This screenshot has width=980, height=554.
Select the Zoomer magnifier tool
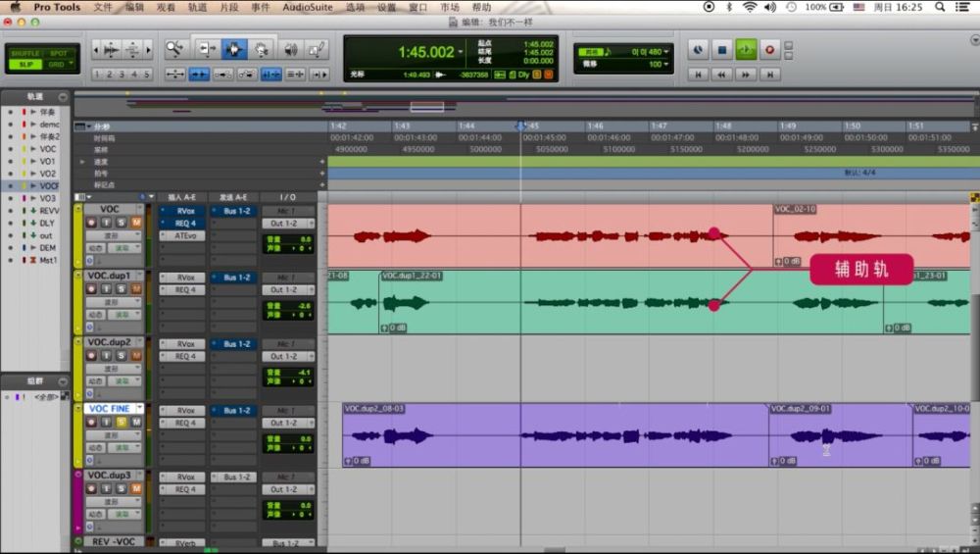174,49
